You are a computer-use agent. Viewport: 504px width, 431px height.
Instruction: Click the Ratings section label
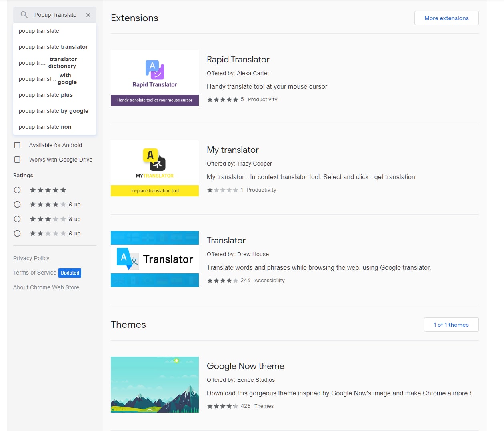click(x=23, y=175)
